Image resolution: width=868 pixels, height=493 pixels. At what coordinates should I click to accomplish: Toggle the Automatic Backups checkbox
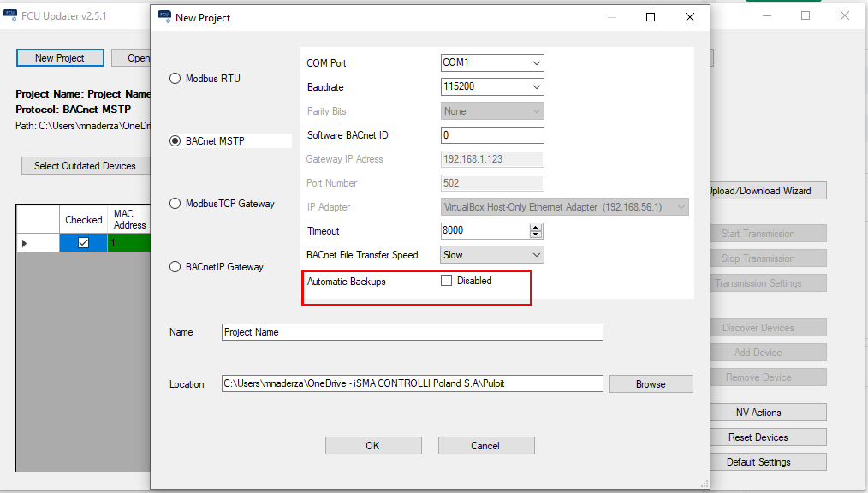tap(446, 281)
